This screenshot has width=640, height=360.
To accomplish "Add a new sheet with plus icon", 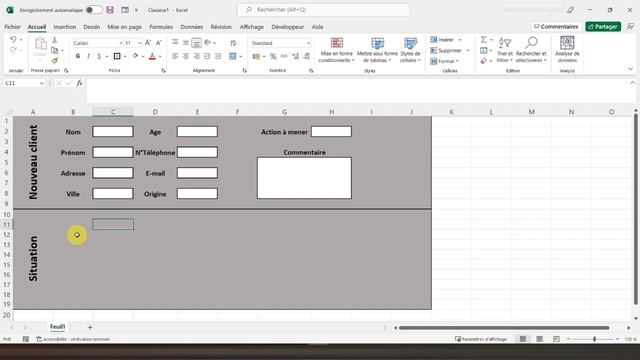I will pyautogui.click(x=90, y=327).
